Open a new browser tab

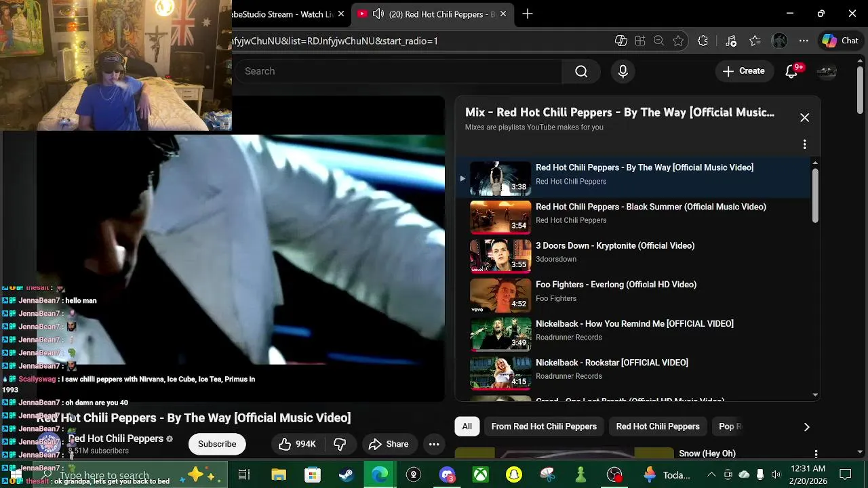[528, 14]
